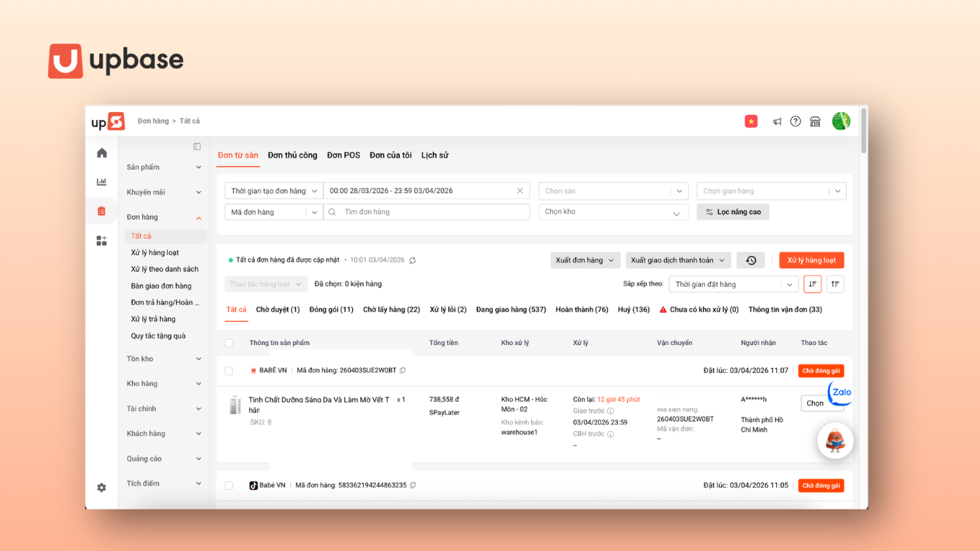Open the Thời gian đặt hàng sort dropdown

pyautogui.click(x=734, y=284)
